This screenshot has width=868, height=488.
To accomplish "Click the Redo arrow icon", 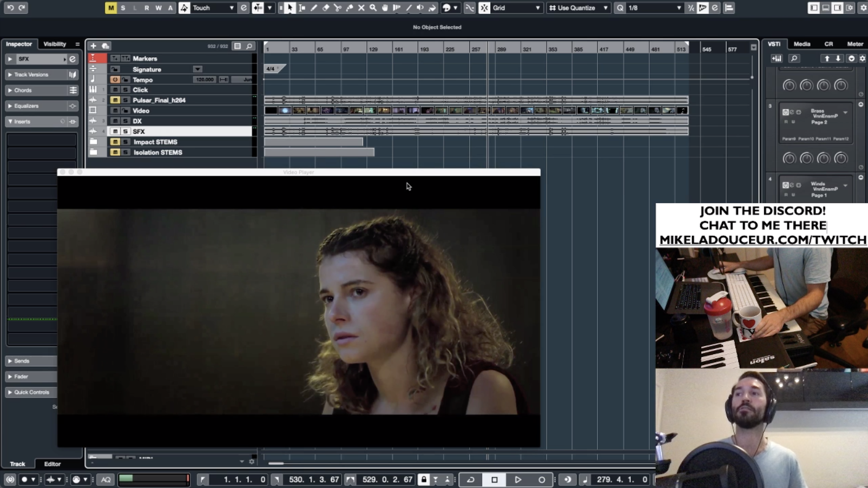I will (x=22, y=8).
